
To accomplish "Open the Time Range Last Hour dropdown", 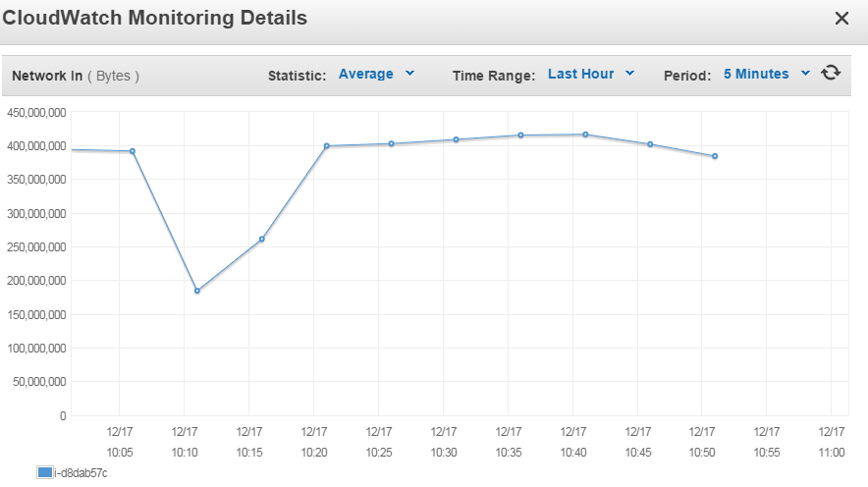I will [591, 74].
